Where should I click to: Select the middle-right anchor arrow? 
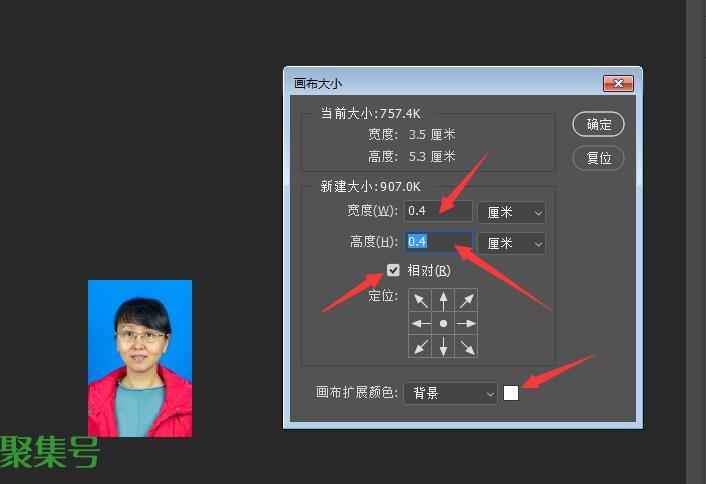click(x=466, y=323)
